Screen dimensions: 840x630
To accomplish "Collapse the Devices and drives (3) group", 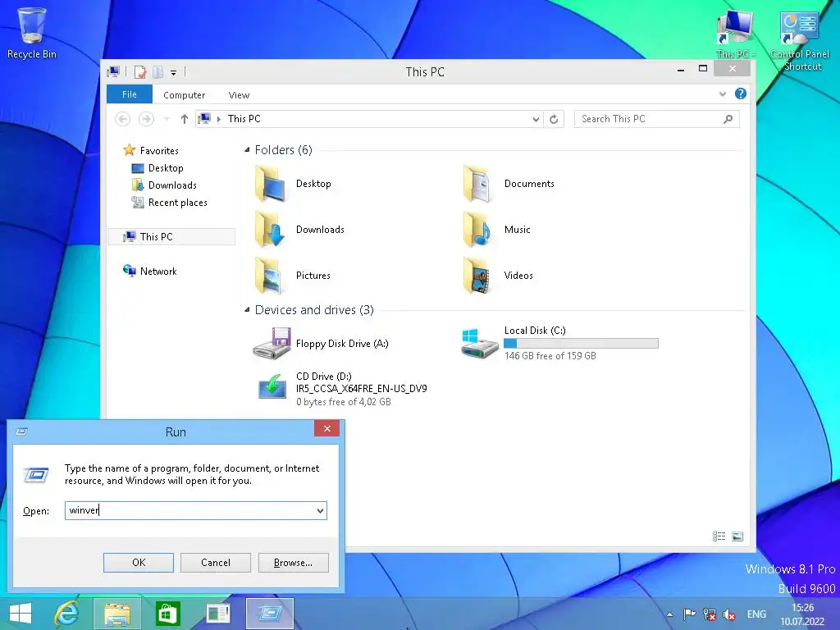I will (x=247, y=309).
